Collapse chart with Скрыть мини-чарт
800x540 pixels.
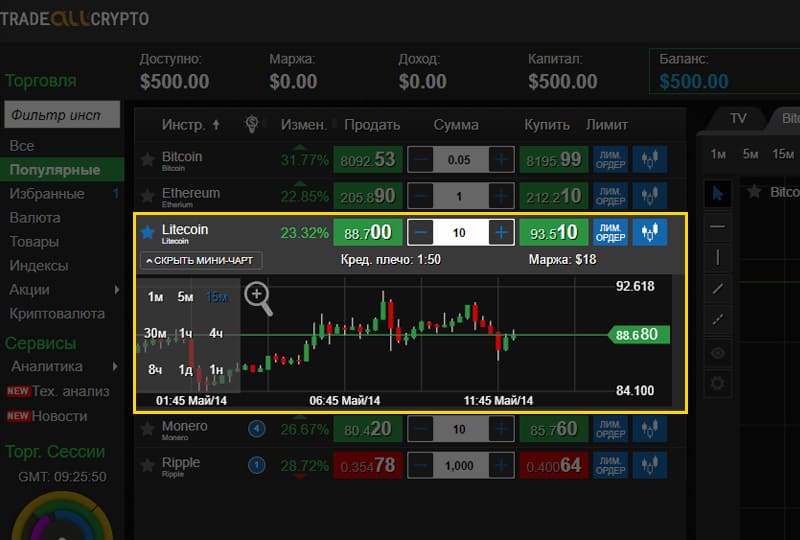[x=201, y=260]
